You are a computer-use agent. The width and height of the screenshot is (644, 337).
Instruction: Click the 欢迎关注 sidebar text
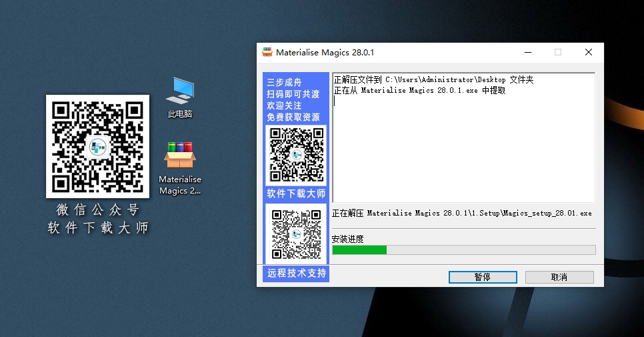pos(284,105)
